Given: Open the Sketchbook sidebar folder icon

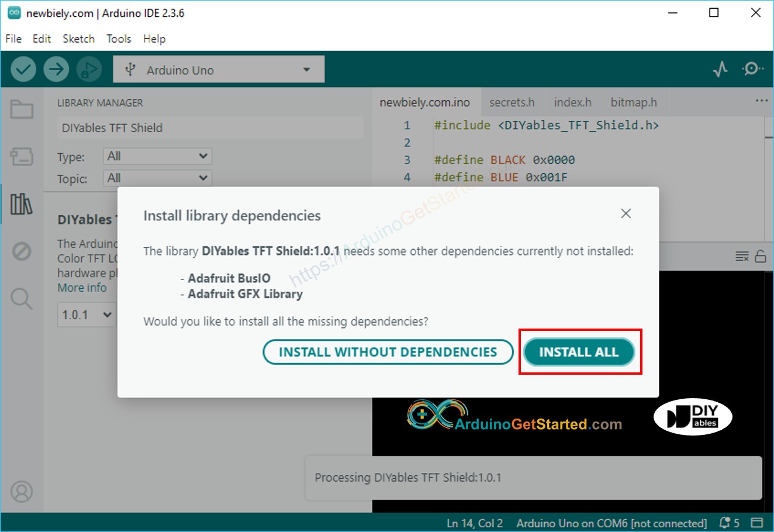Looking at the screenshot, I should [x=22, y=109].
